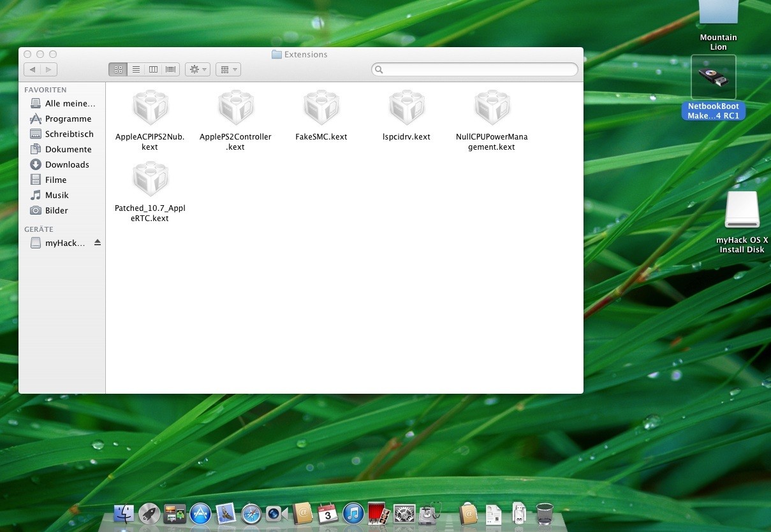The width and height of the screenshot is (771, 532).
Task: Open the gear Action dropdown menu
Action: tap(197, 69)
